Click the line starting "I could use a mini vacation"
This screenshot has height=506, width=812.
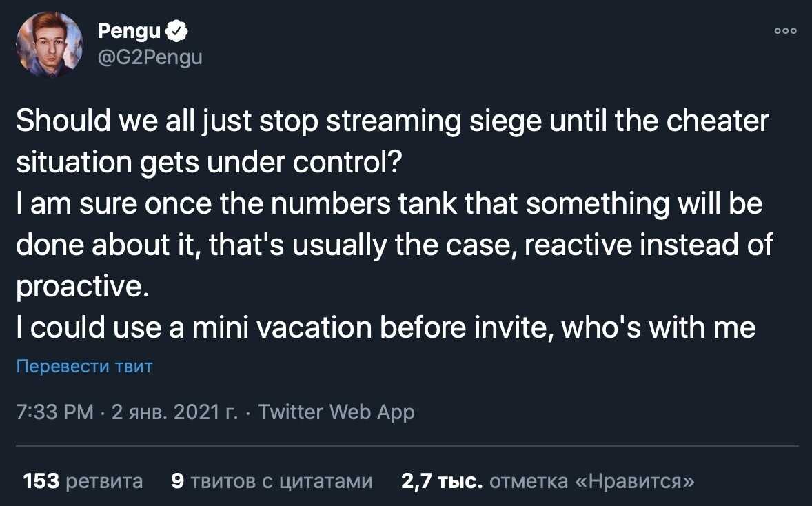click(385, 329)
